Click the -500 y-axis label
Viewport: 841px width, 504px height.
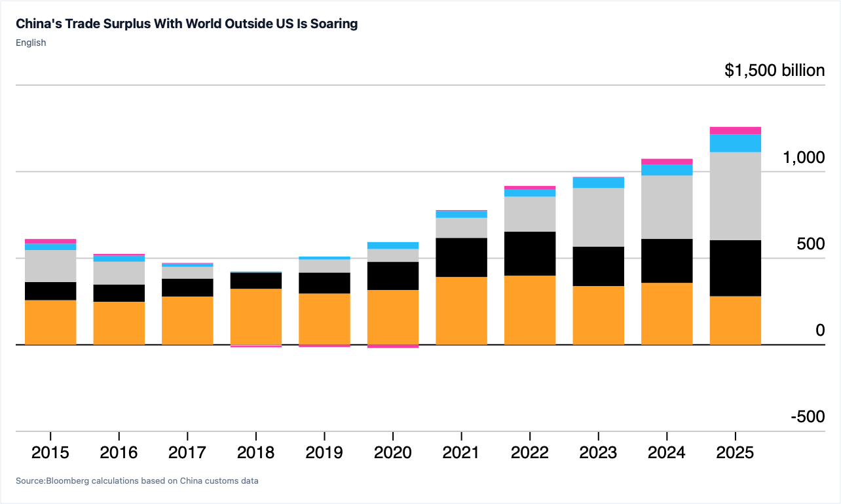click(808, 417)
